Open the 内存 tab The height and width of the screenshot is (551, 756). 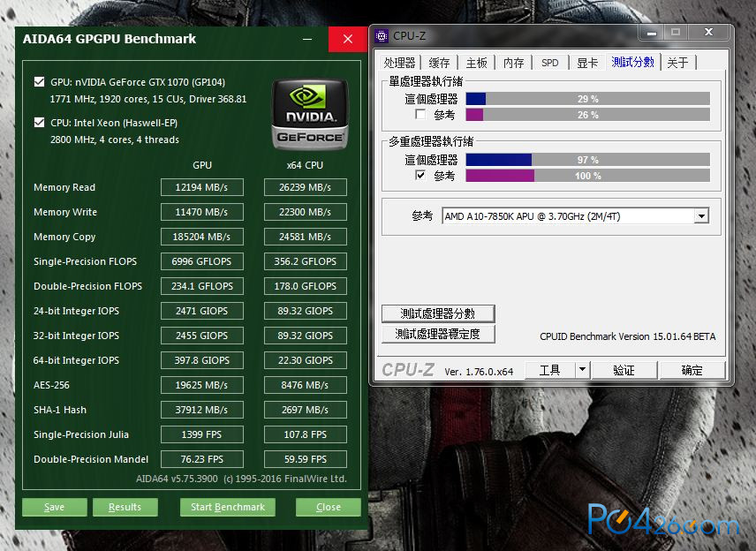513,63
